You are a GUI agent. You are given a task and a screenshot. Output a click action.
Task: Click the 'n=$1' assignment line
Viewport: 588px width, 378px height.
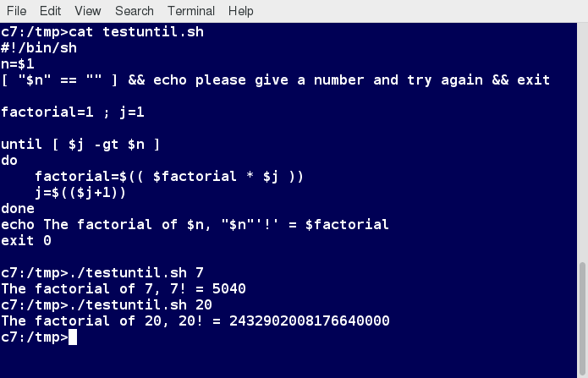point(18,64)
